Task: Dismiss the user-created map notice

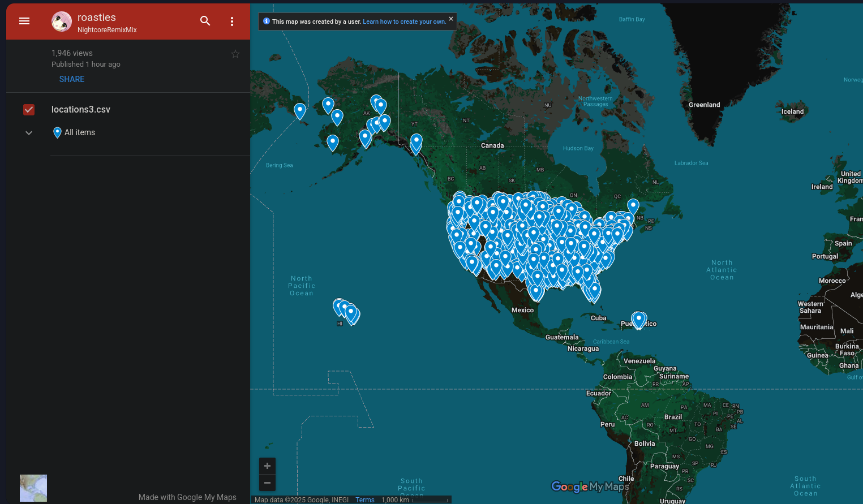Action: click(x=451, y=19)
